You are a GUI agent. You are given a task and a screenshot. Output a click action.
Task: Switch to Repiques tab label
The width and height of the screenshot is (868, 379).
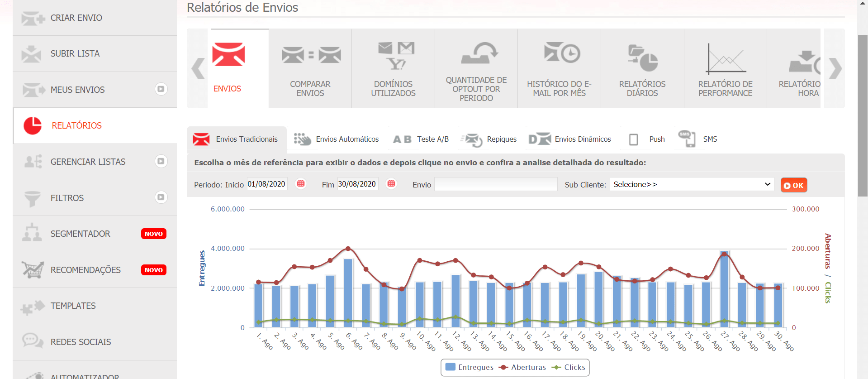[502, 139]
